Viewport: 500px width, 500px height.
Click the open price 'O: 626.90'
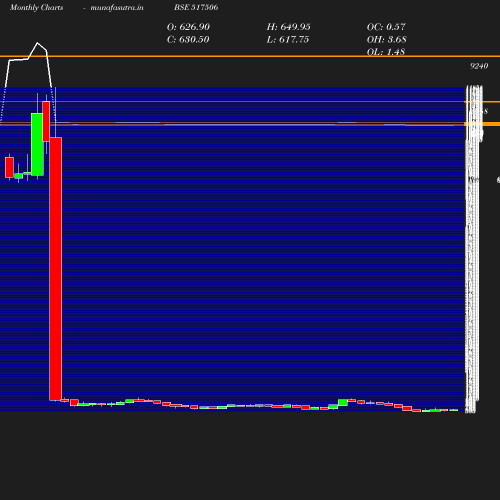(188, 27)
